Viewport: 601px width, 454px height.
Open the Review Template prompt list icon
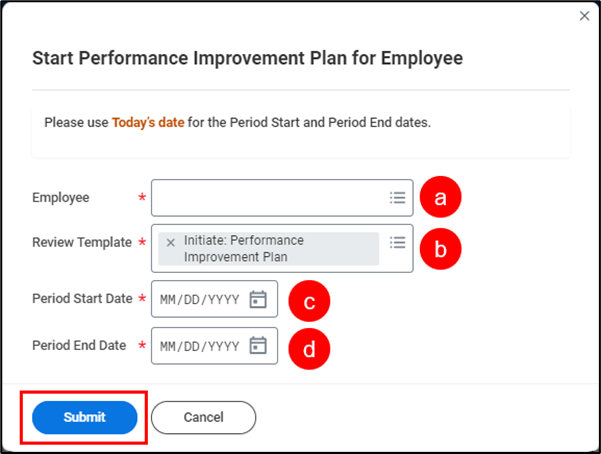click(397, 242)
